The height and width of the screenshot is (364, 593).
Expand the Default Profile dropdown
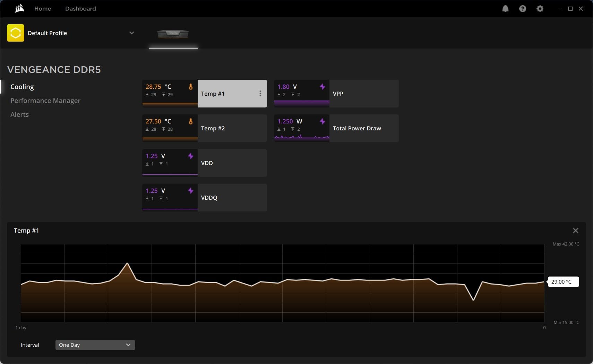pyautogui.click(x=132, y=33)
